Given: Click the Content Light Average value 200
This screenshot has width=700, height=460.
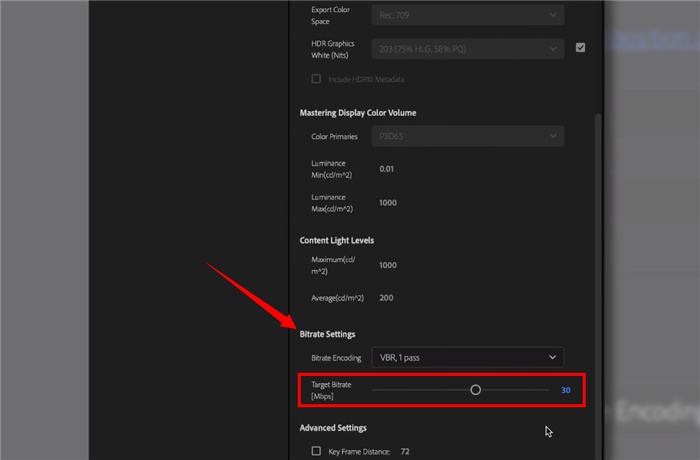Looking at the screenshot, I should click(387, 298).
